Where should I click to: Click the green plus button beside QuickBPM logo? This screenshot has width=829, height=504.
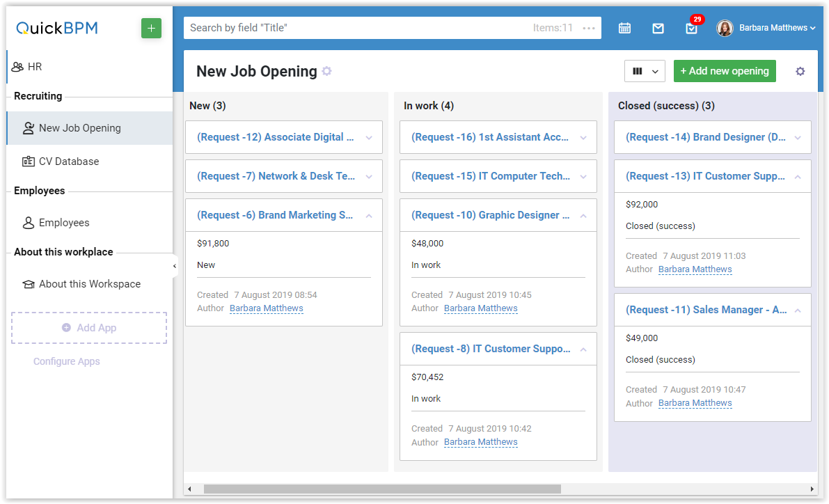click(151, 29)
